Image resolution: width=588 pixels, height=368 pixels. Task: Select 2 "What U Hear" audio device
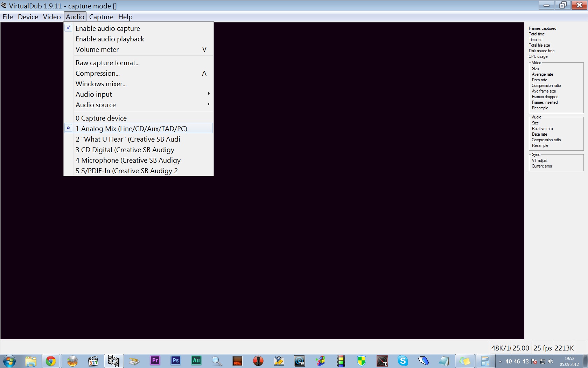[139, 139]
